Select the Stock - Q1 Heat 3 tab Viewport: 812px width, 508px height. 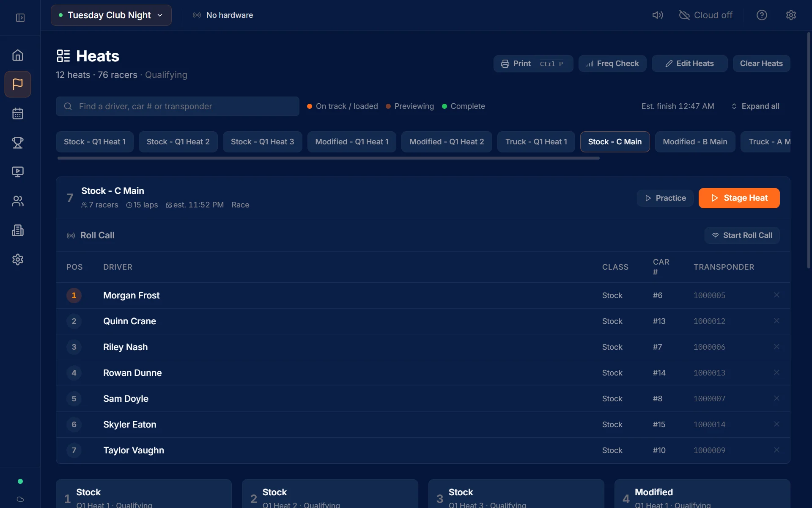(x=262, y=142)
